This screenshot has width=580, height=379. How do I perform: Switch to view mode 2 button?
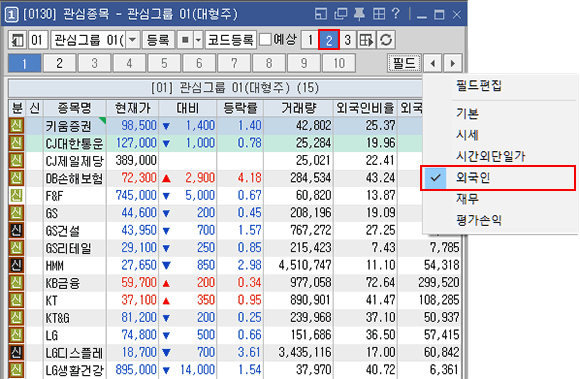coord(329,40)
